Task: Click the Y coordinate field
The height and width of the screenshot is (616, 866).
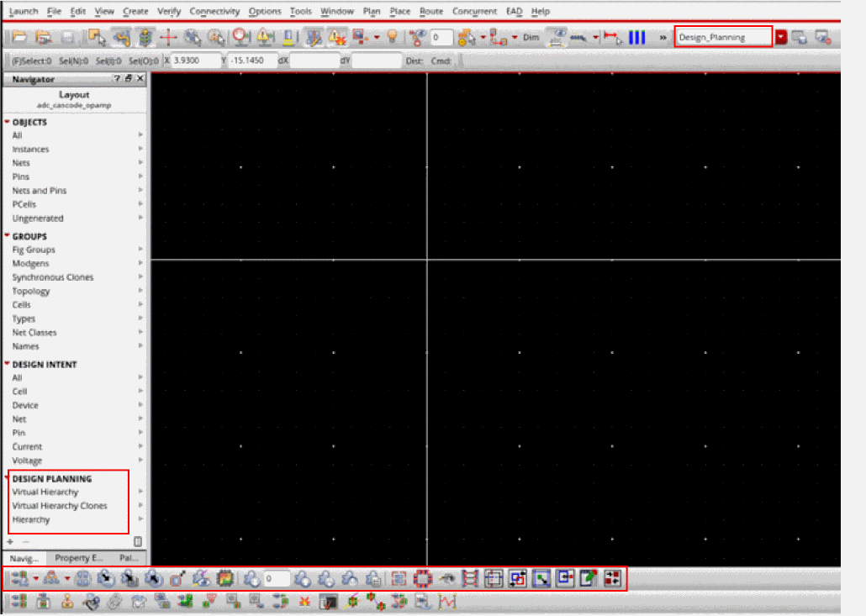Action: tap(252, 61)
